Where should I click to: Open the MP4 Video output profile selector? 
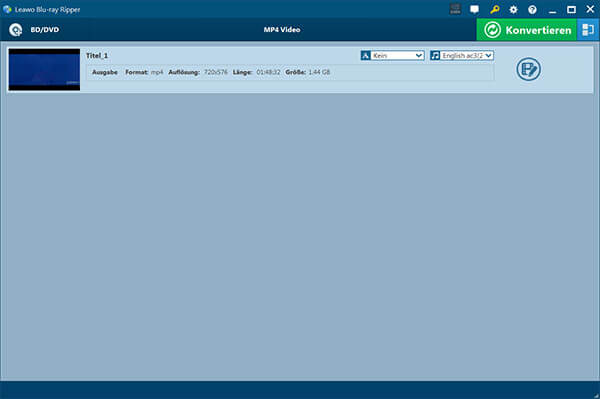coord(282,29)
